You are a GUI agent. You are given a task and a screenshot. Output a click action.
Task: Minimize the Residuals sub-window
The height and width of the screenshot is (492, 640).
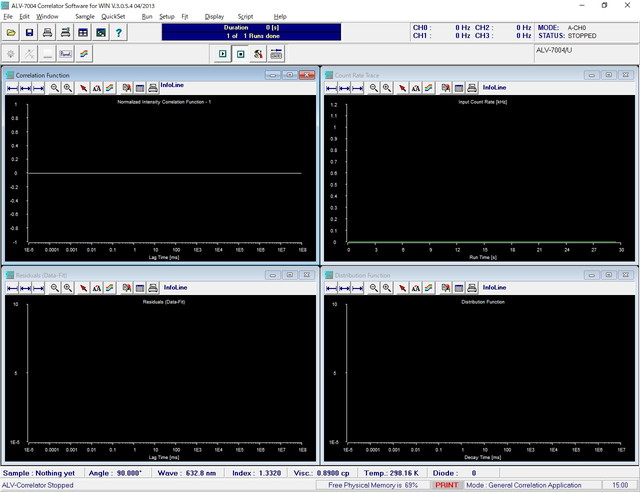click(272, 274)
